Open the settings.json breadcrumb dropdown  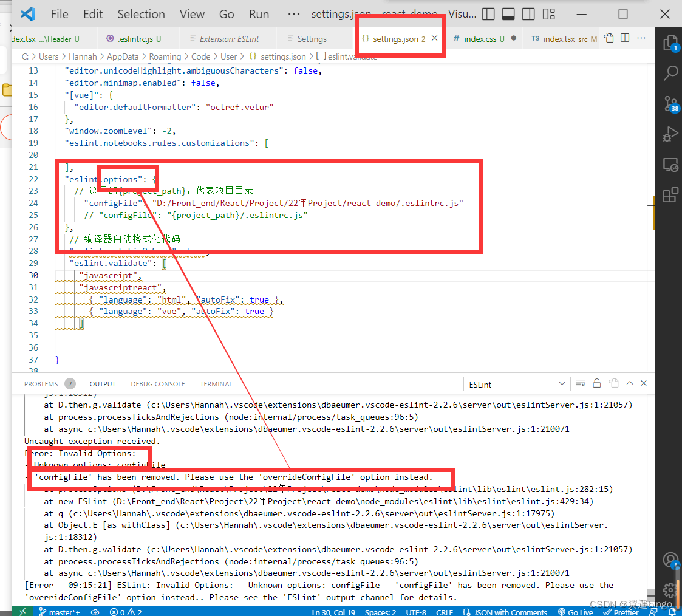(x=278, y=56)
